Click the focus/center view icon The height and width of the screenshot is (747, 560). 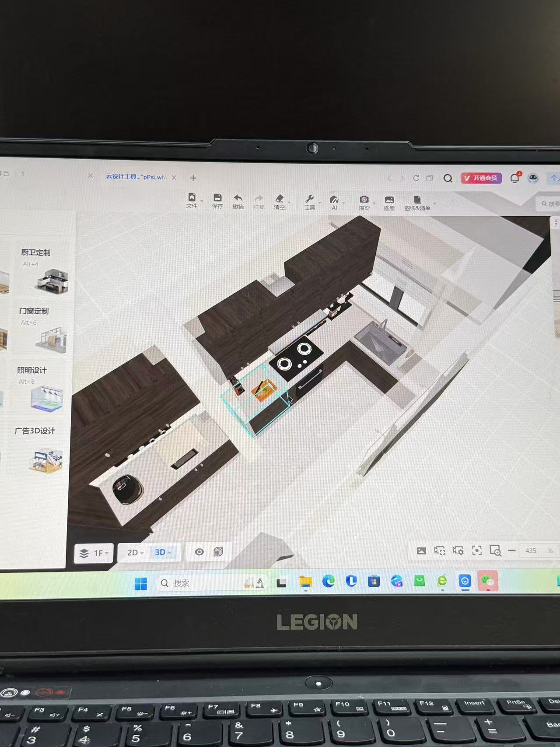(x=477, y=551)
